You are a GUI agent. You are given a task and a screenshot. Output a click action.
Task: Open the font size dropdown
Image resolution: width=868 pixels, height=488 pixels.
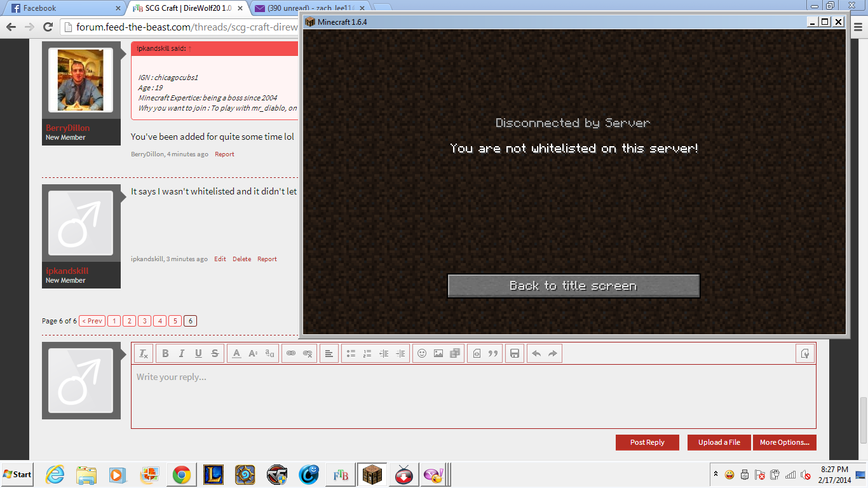[x=253, y=354]
